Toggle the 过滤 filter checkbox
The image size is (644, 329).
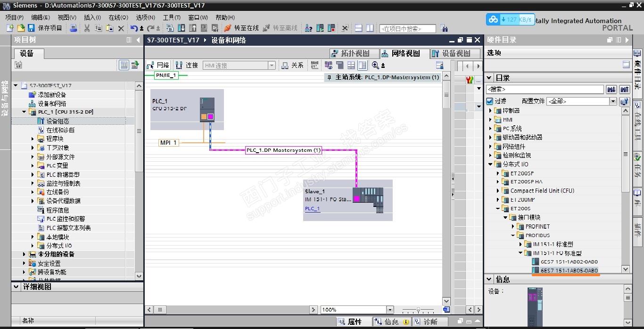[490, 101]
